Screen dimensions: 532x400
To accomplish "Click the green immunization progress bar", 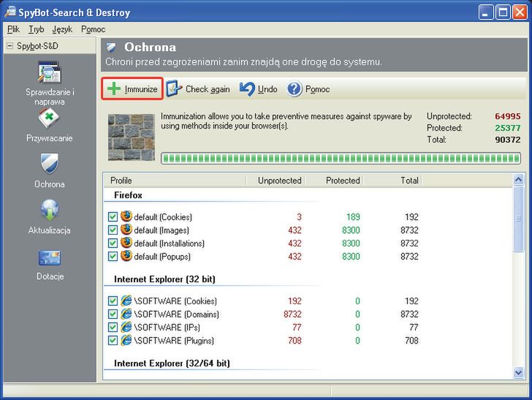I will (341, 158).
